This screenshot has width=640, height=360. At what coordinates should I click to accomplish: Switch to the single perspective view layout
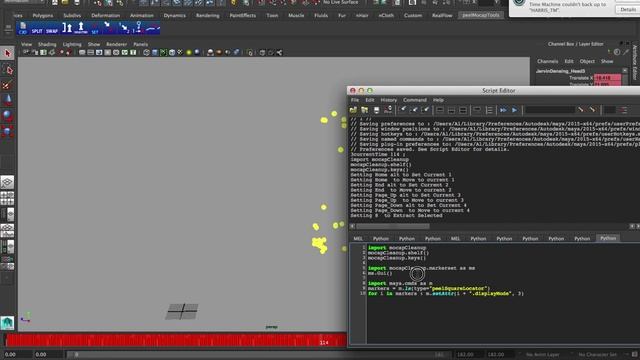click(x=7, y=182)
